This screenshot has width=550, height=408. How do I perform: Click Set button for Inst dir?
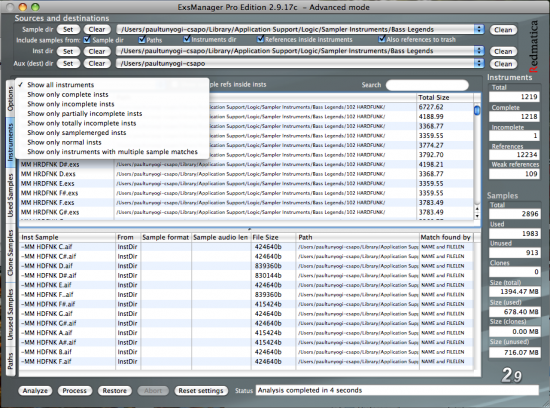point(68,51)
